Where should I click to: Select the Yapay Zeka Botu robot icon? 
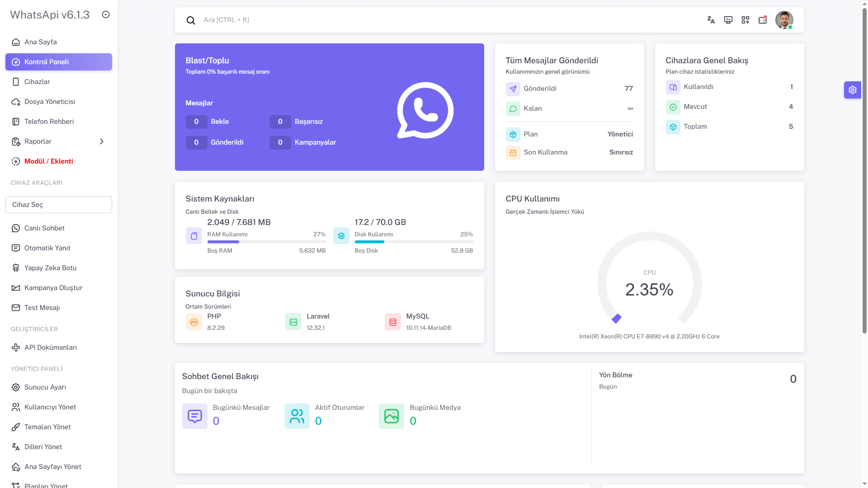tap(16, 268)
